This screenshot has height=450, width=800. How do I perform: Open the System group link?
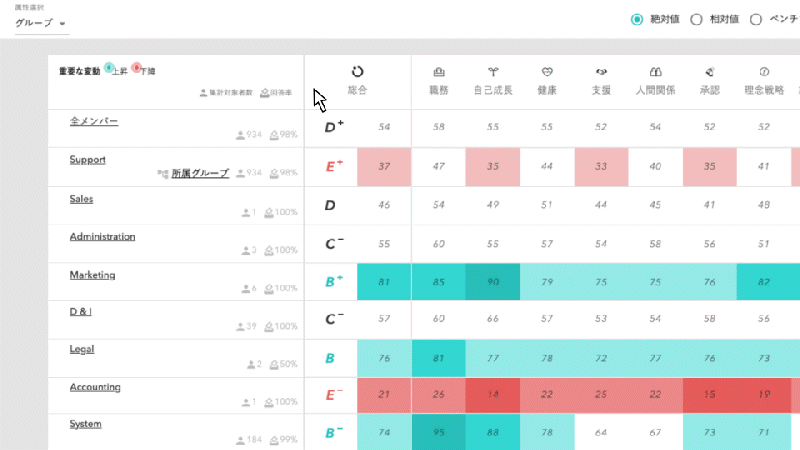(85, 424)
